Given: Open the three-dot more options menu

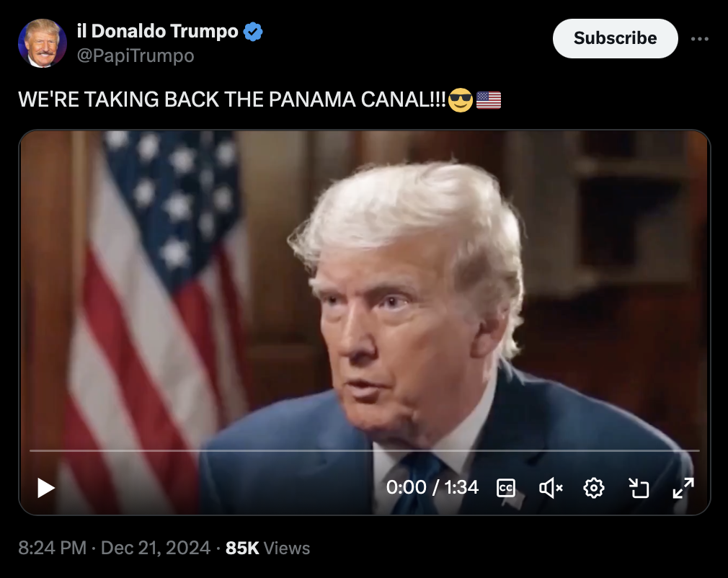Looking at the screenshot, I should pos(700,39).
